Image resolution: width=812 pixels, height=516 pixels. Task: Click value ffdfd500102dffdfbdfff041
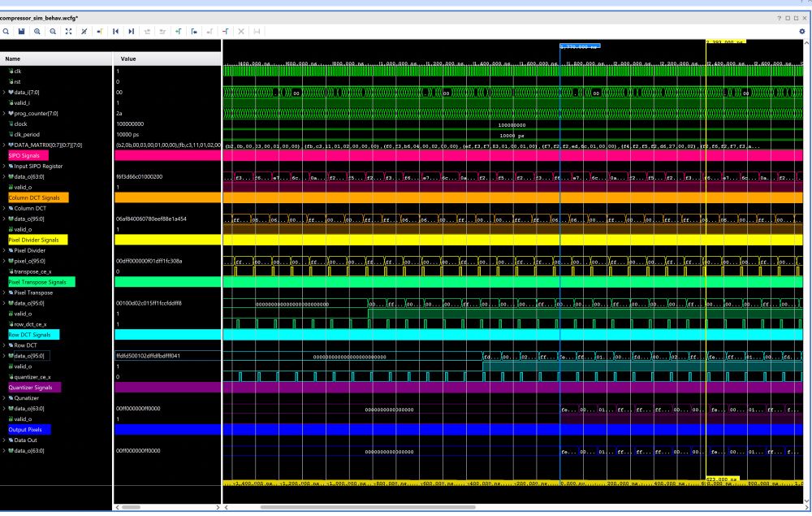coord(148,356)
